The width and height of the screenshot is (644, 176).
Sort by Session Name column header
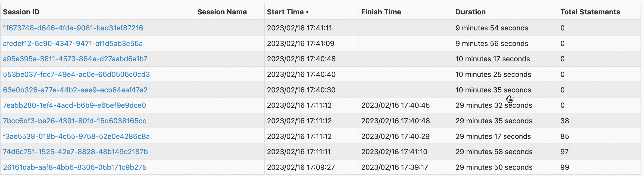tap(222, 12)
